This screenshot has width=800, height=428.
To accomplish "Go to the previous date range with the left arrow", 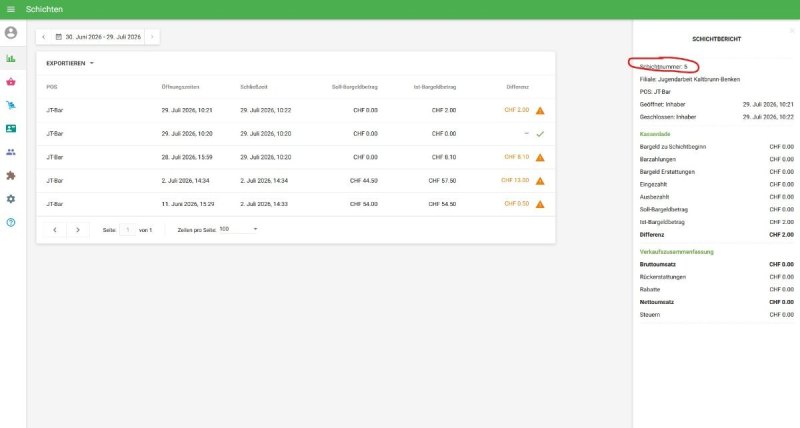I will coord(43,37).
